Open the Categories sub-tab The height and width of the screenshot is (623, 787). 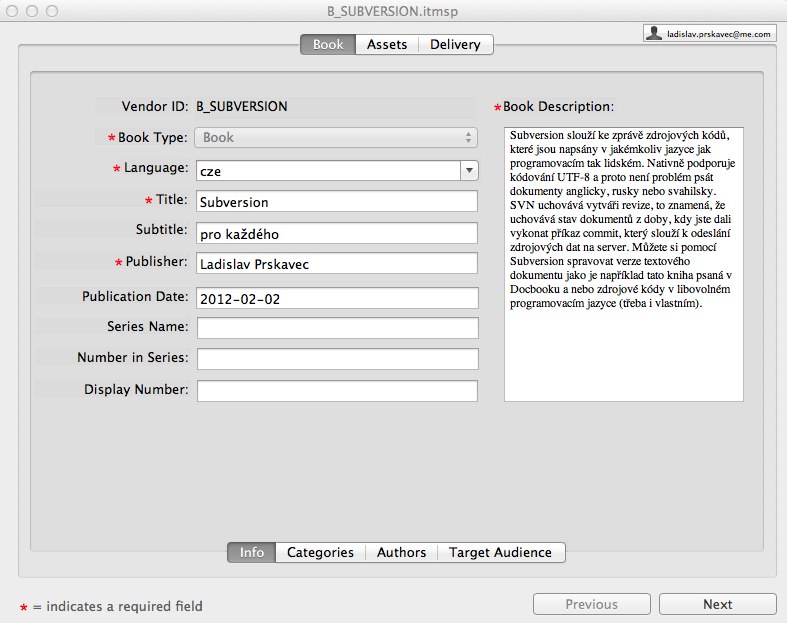[x=320, y=553]
